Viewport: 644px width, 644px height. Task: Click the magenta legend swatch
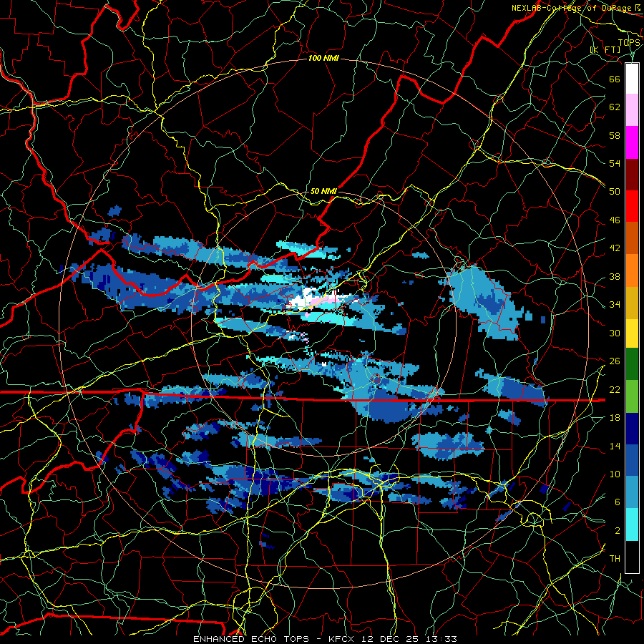(x=632, y=142)
